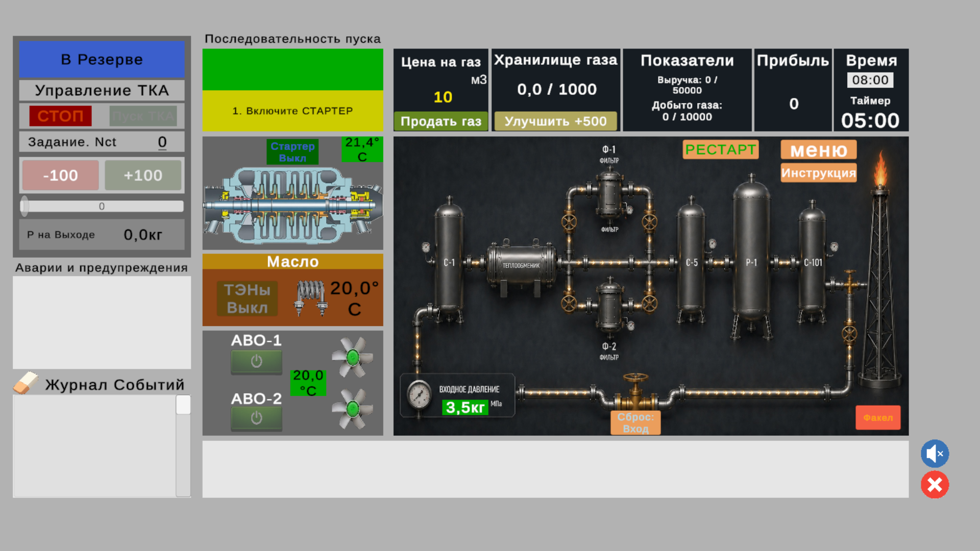Click the 21,4° C temperature readout
The width and height of the screenshot is (980, 551).
tap(362, 149)
